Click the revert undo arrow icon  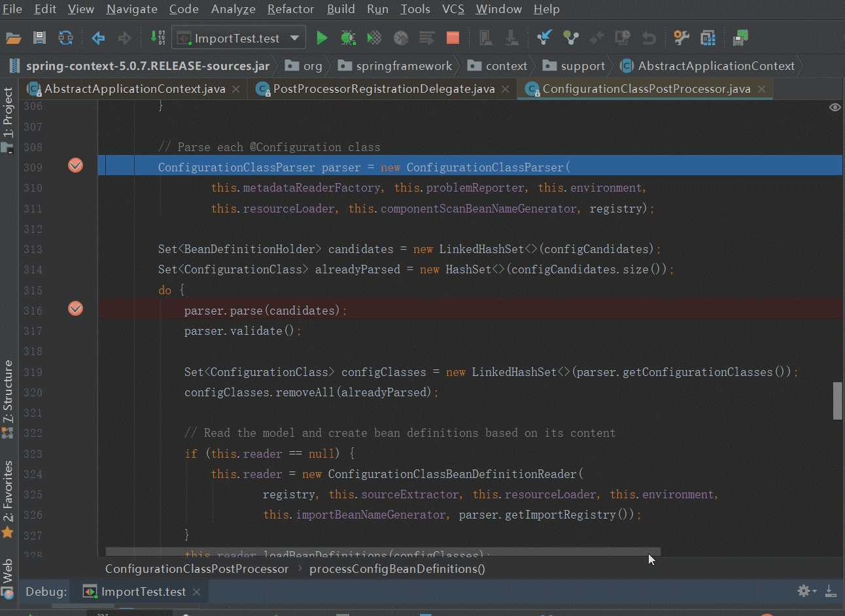click(x=649, y=38)
